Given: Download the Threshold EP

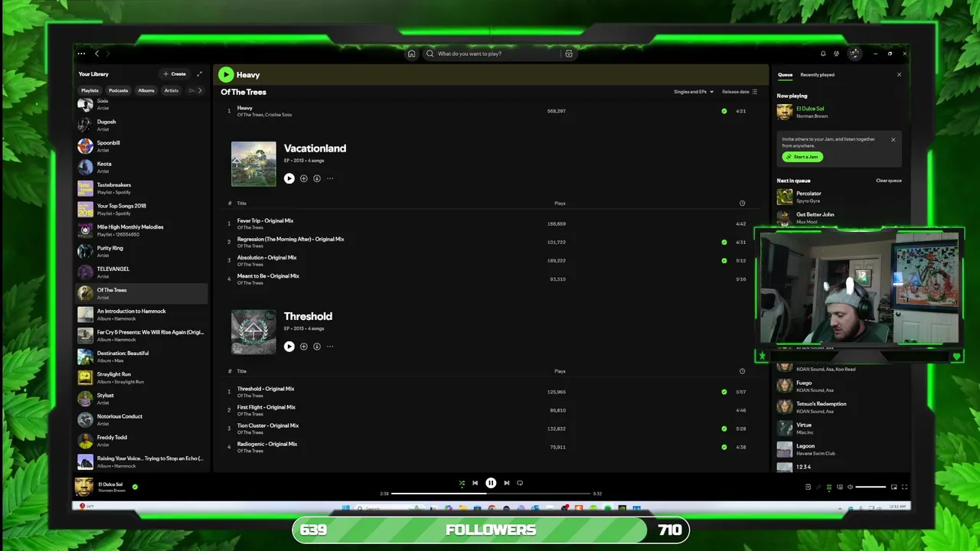Looking at the screenshot, I should 317,347.
